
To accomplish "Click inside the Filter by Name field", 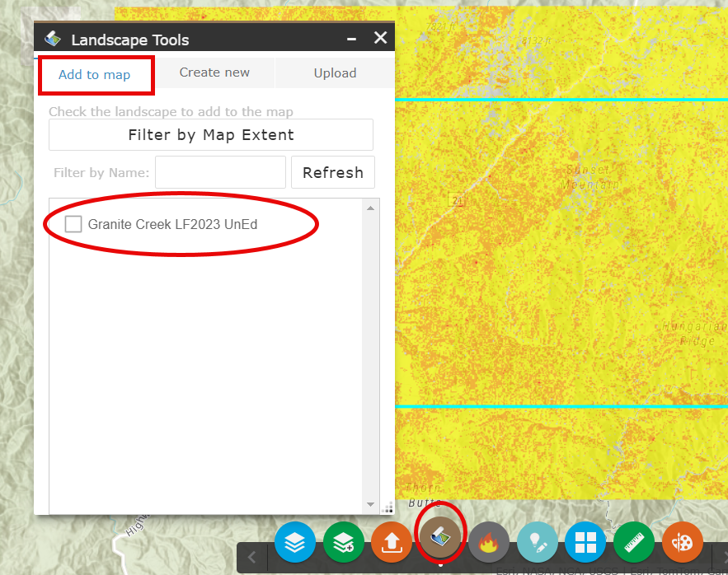I will coord(219,172).
